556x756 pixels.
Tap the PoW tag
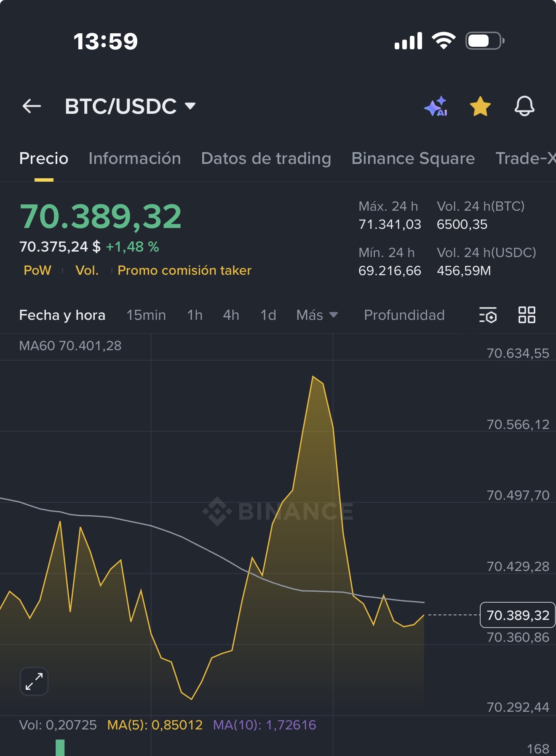click(x=37, y=270)
